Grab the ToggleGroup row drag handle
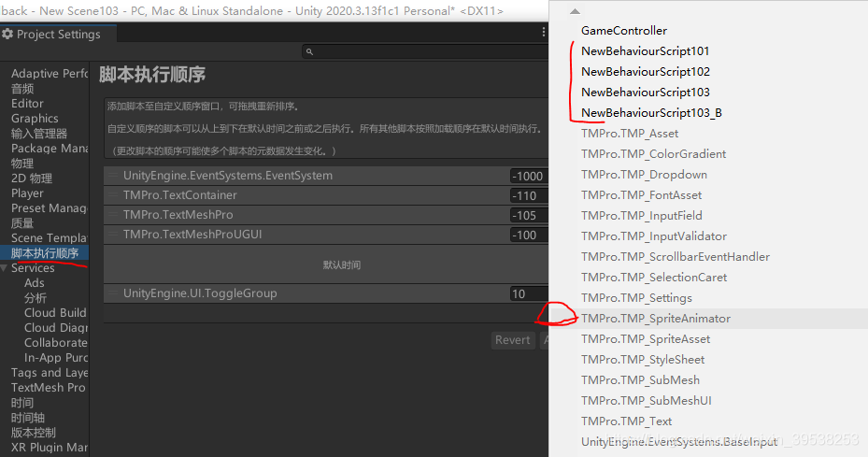The height and width of the screenshot is (457, 868). click(x=112, y=293)
